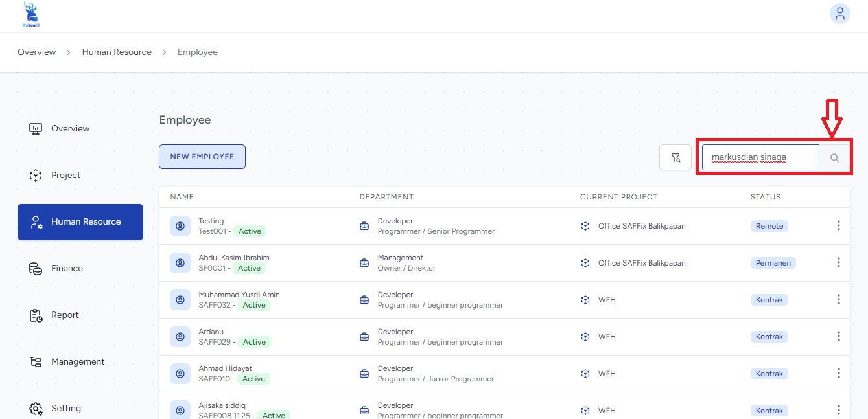Click the company logo in header
Screen dimensions: 868x419
pos(30,14)
